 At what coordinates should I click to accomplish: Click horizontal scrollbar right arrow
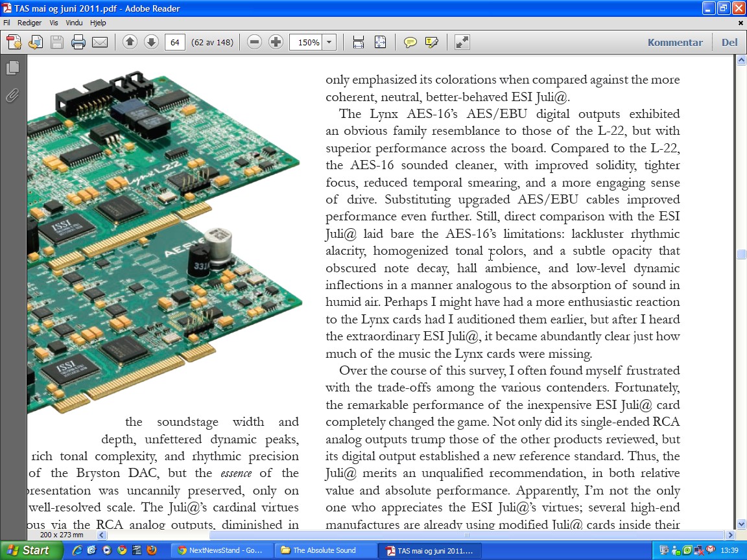(731, 535)
